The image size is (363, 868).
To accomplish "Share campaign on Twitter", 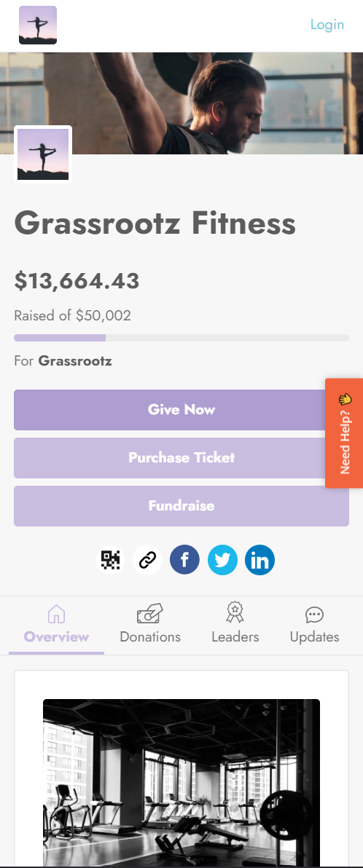I will coord(222,560).
